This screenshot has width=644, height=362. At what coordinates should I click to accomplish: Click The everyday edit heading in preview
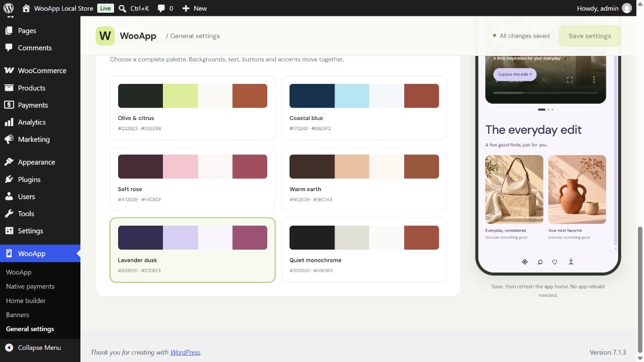click(x=534, y=130)
